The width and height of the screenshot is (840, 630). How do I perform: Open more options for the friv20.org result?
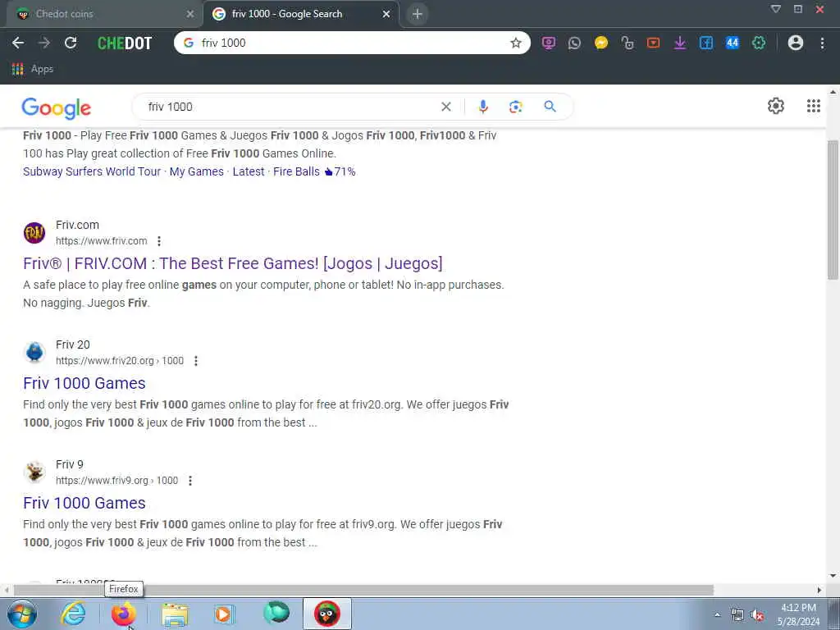[196, 361]
